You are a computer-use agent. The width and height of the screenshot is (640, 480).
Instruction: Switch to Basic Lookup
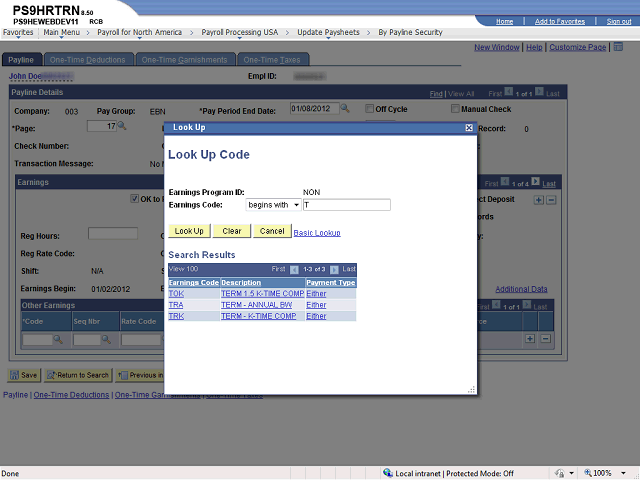pos(317,233)
